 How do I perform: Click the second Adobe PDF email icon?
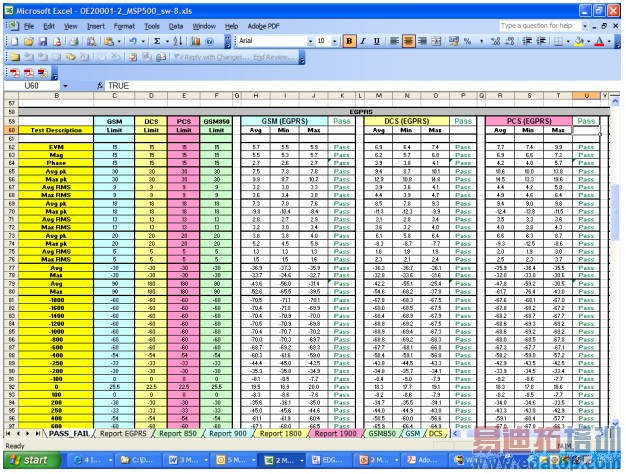coord(29,73)
